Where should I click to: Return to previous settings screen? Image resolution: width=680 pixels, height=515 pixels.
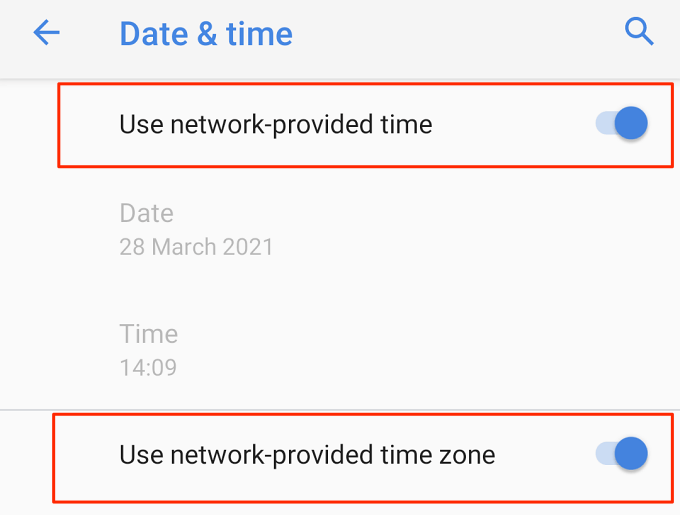click(x=46, y=33)
